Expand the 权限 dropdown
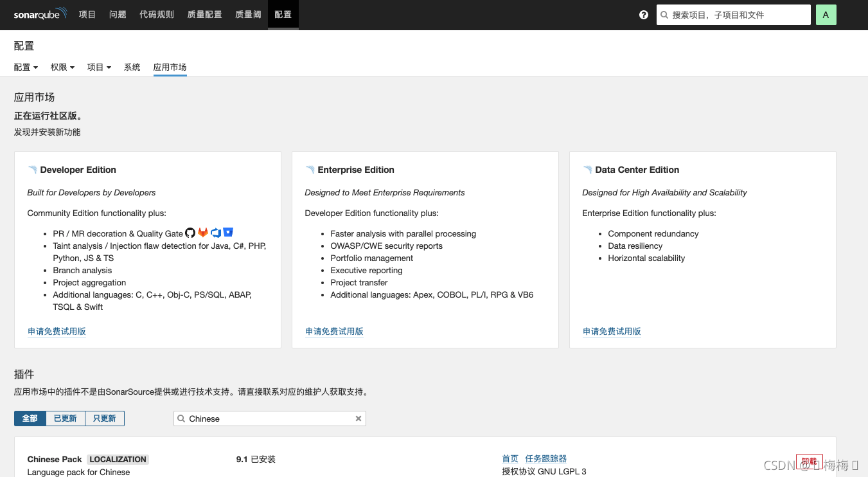 tap(62, 67)
